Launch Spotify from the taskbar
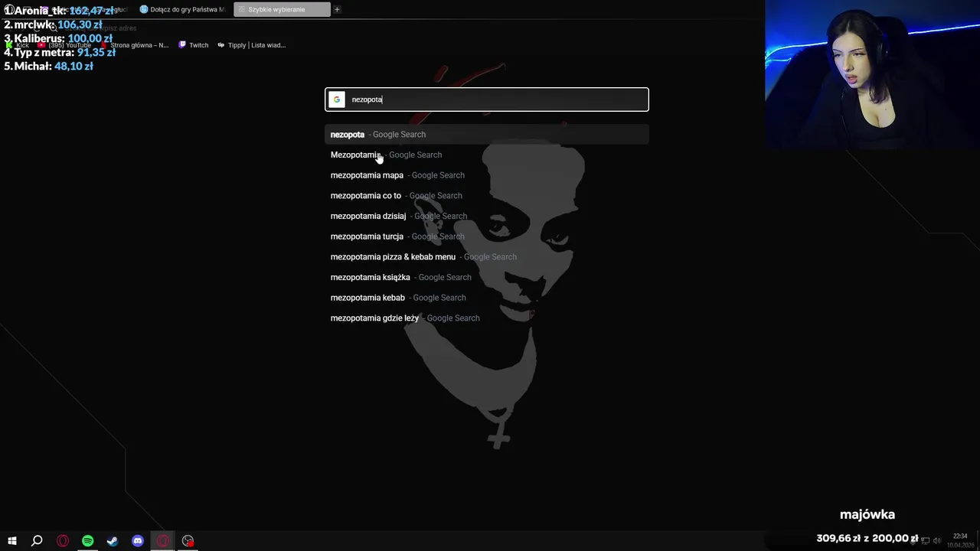Screen dimensions: 980x551 tap(87, 541)
